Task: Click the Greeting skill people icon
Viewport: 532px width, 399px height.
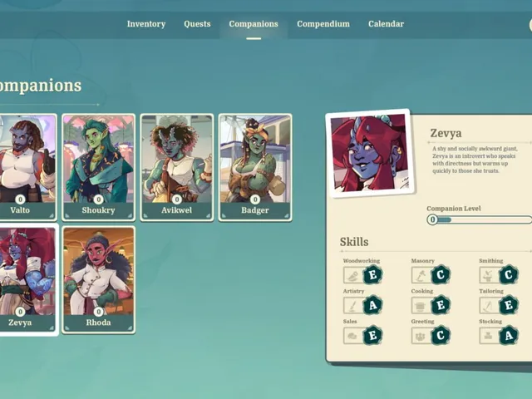Action: pyautogui.click(x=421, y=336)
